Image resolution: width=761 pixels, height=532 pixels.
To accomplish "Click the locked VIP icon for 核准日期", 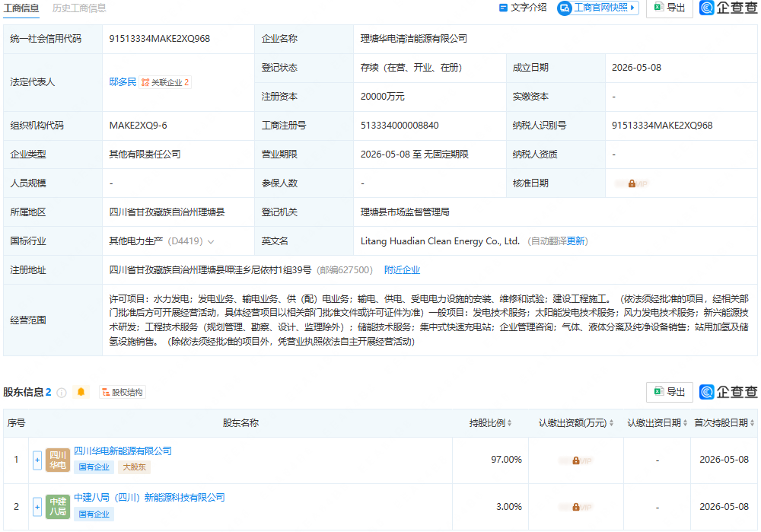I will pyautogui.click(x=632, y=183).
